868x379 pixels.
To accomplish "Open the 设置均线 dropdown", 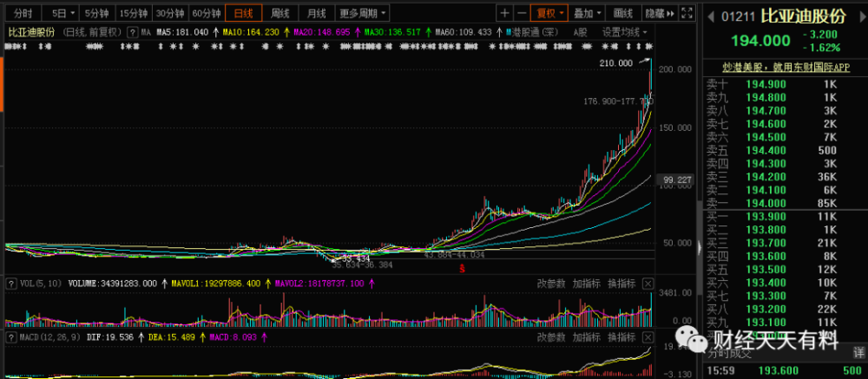I will click(x=624, y=32).
